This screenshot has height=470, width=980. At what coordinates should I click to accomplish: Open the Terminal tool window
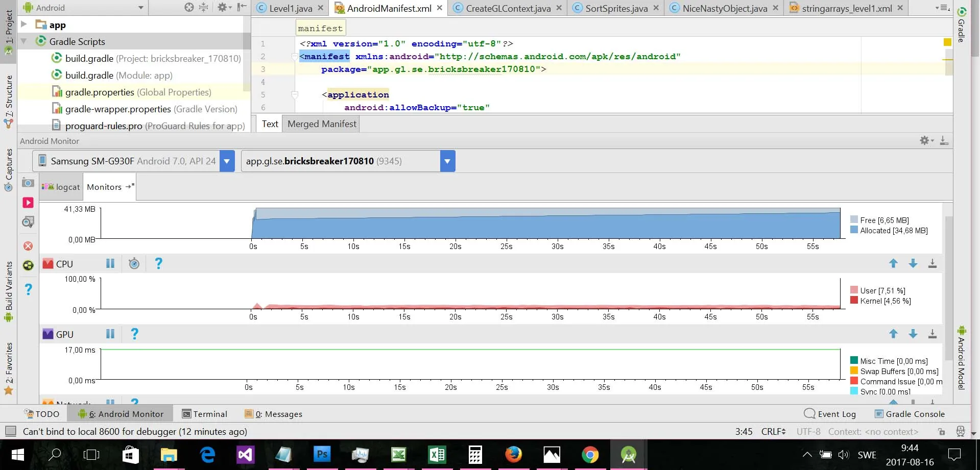point(205,414)
